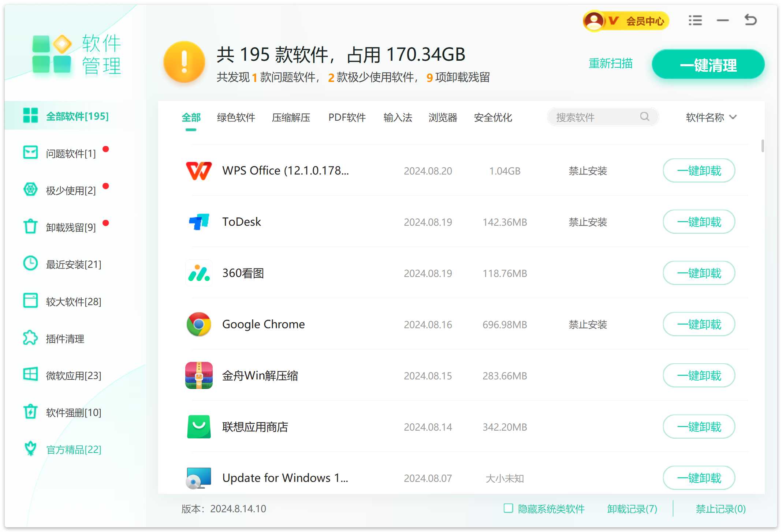The height and width of the screenshot is (532, 782).
Task: Click the 软件管理 logo
Action: tap(77, 55)
